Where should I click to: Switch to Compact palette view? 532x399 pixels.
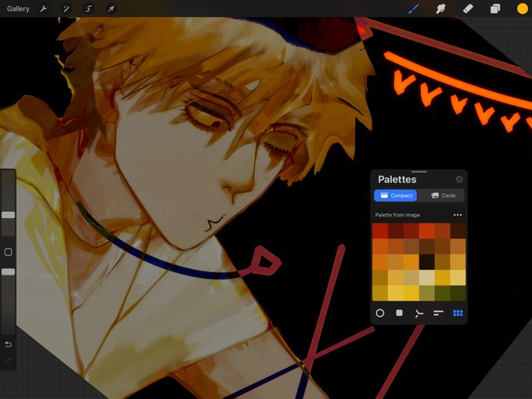396,196
